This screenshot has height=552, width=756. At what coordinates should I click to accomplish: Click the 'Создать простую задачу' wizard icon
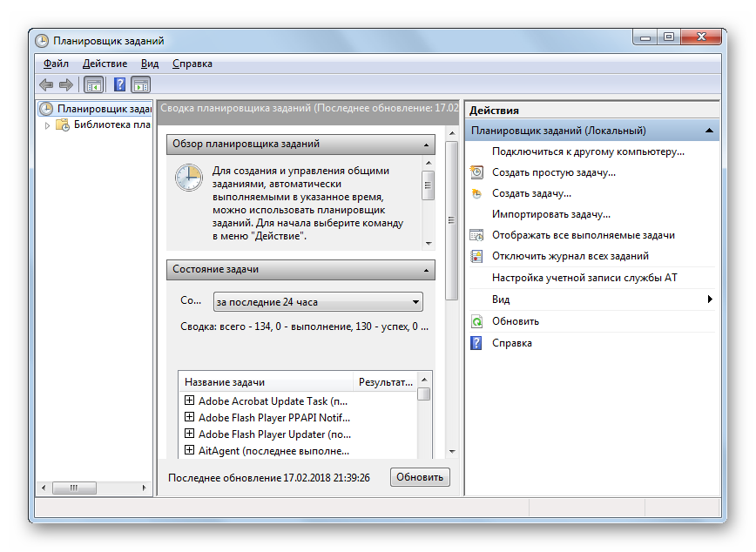[x=476, y=172]
